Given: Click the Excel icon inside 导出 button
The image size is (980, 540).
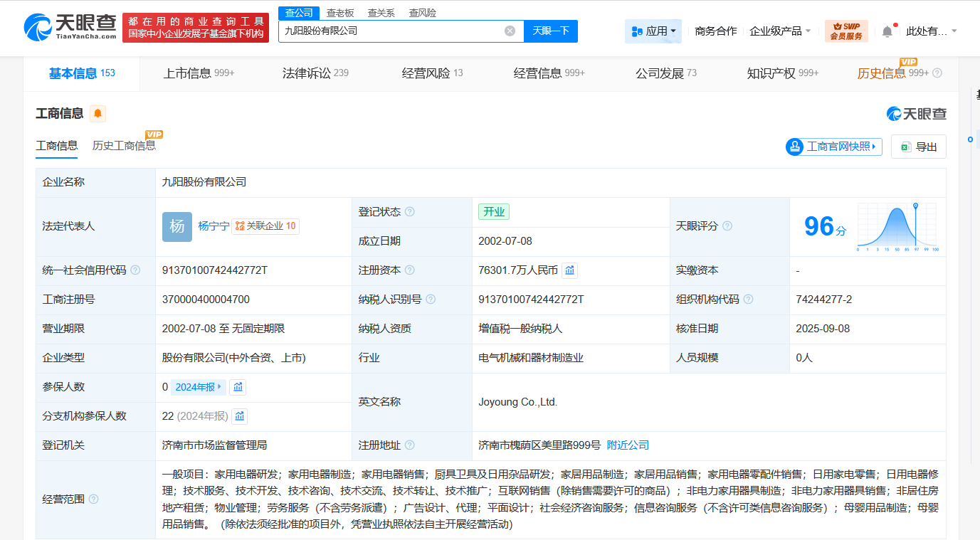Looking at the screenshot, I should pos(906,146).
